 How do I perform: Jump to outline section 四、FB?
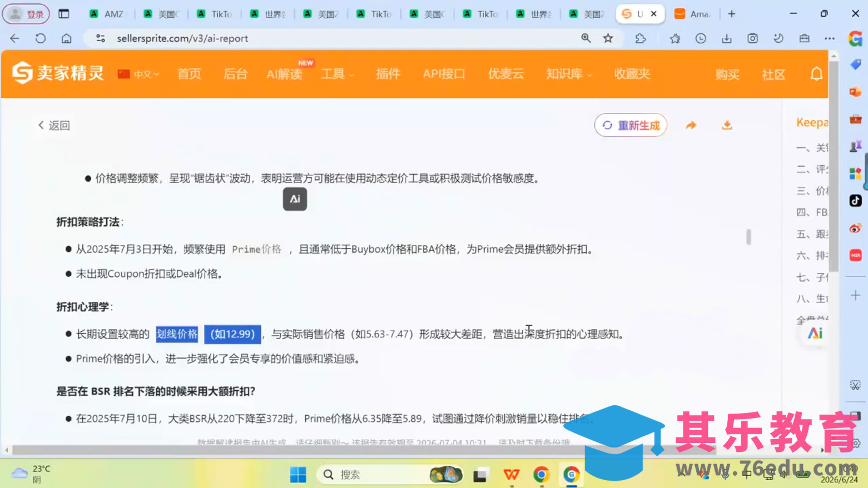[812, 212]
